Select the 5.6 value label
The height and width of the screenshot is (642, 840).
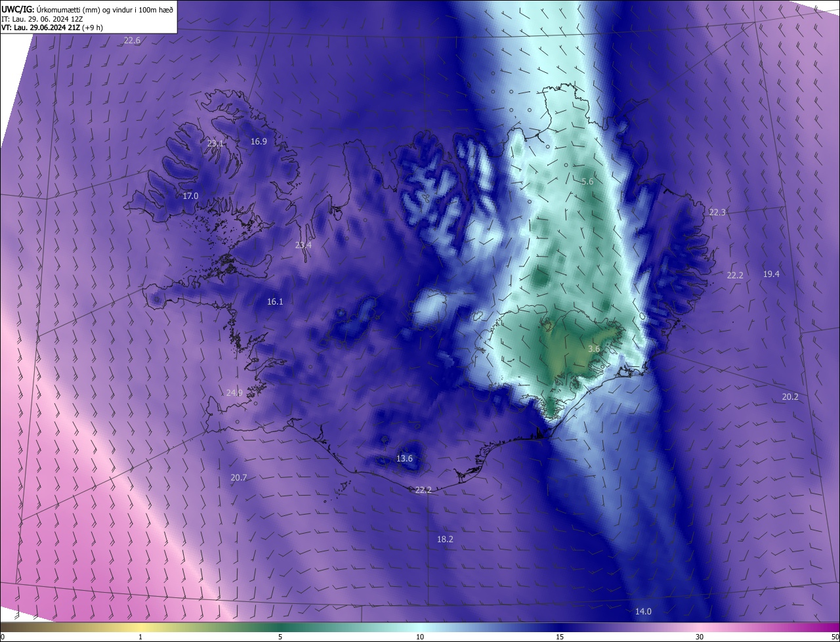click(587, 182)
